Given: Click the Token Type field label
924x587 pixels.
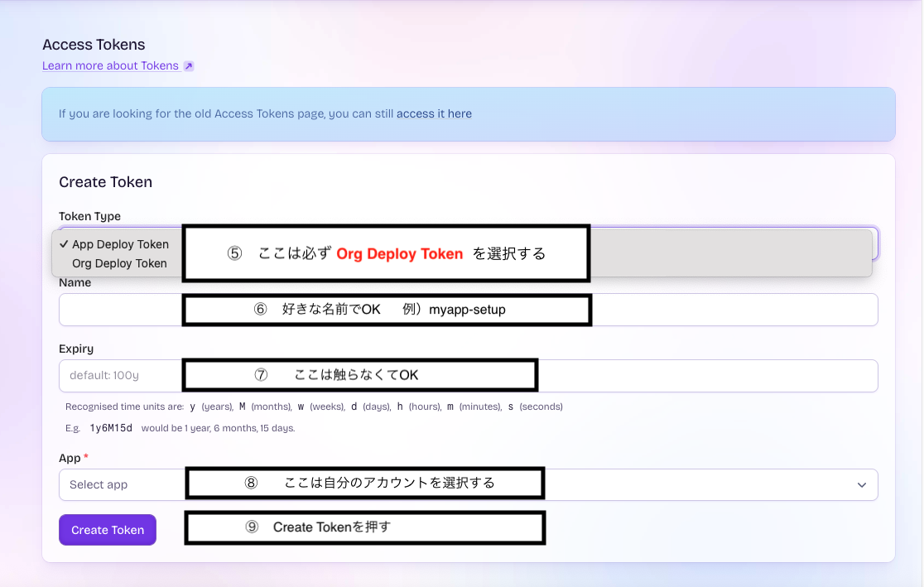Looking at the screenshot, I should [x=89, y=216].
